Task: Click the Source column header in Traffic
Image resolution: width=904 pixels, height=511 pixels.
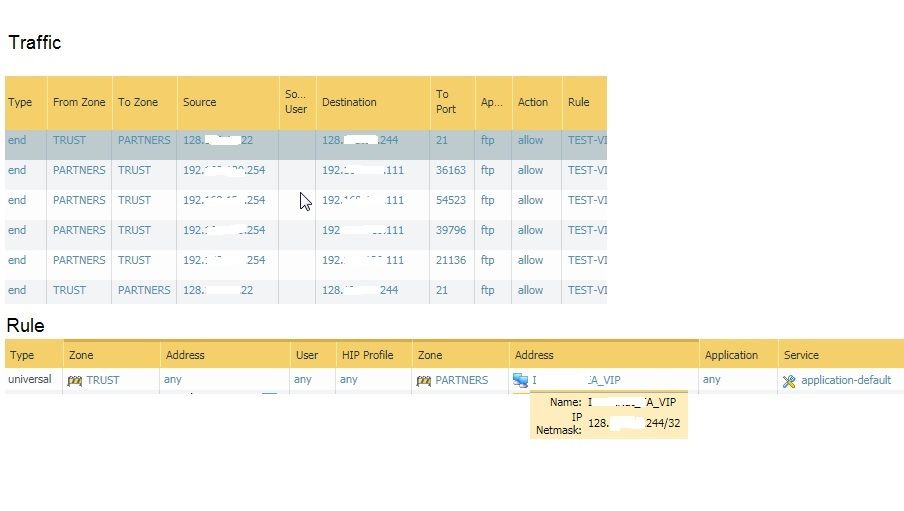Action: [199, 102]
